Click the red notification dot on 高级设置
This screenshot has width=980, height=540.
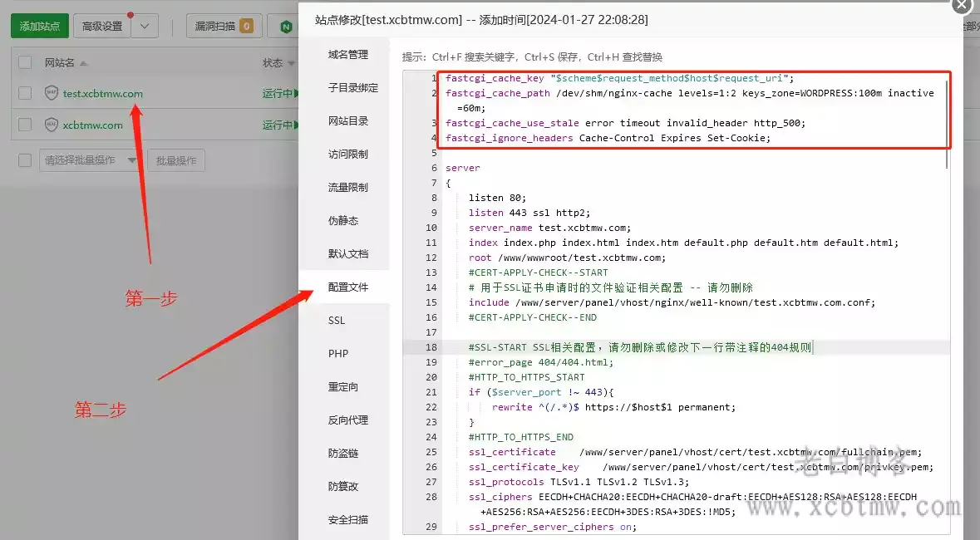[131, 14]
